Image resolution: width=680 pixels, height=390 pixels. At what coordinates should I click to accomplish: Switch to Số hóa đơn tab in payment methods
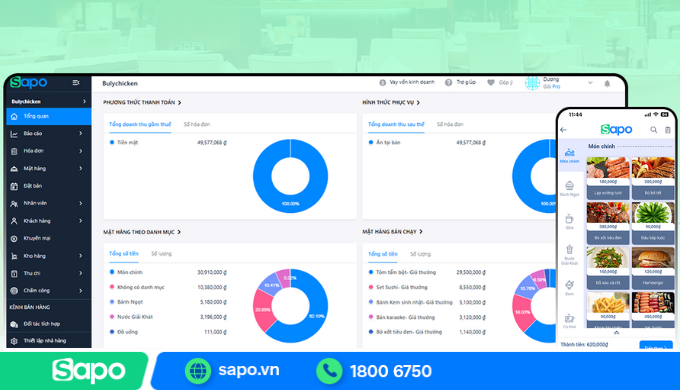(x=196, y=125)
